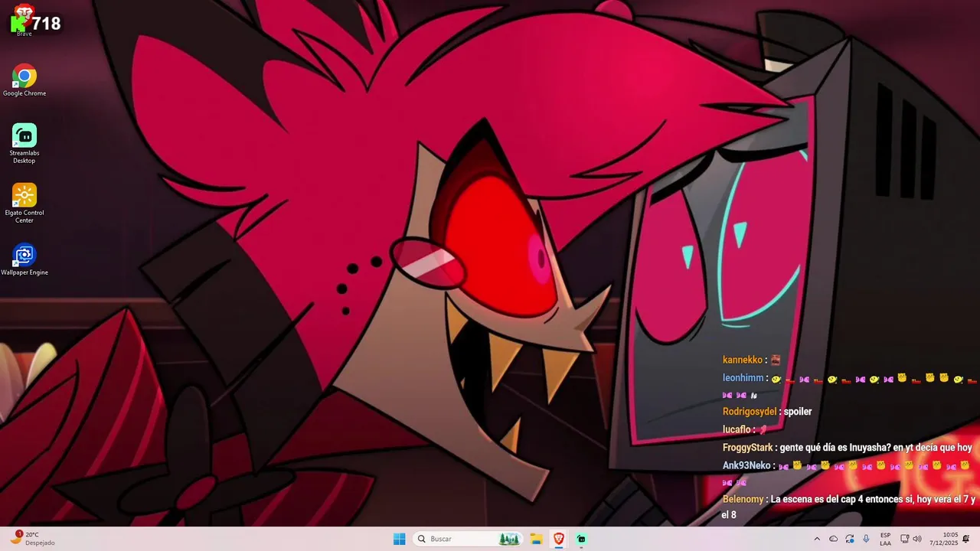Click chat username FroggyStark
The image size is (980, 551).
(747, 448)
